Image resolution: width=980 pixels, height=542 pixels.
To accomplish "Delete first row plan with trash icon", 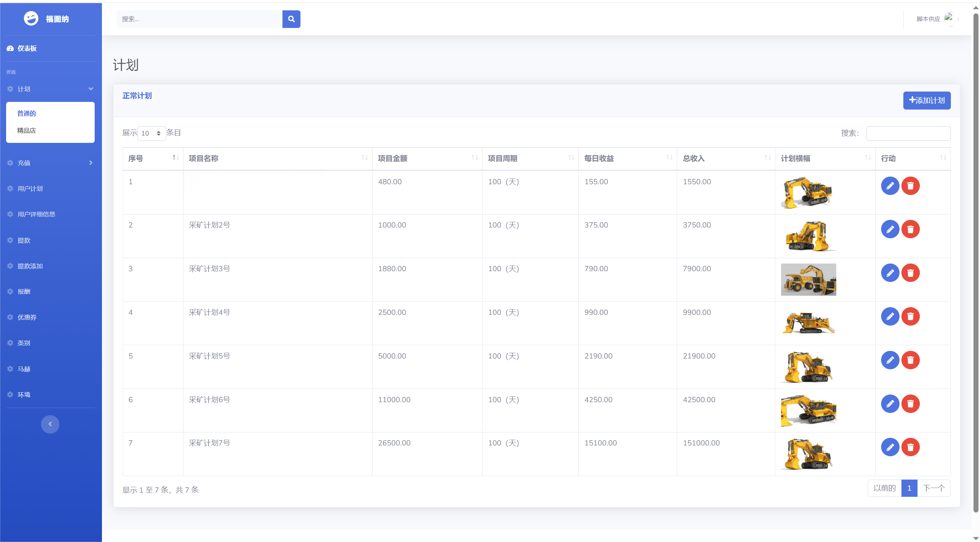I will [x=910, y=186].
